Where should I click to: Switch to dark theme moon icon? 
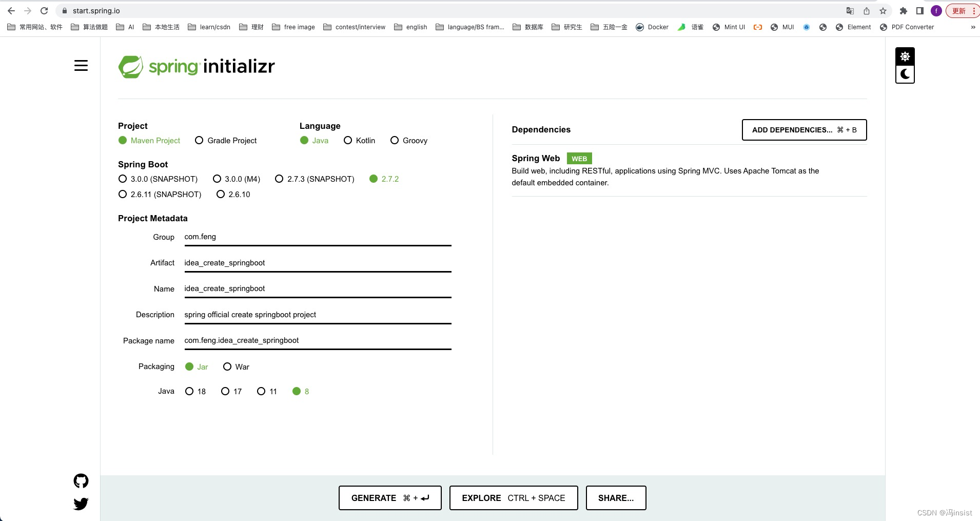(905, 74)
